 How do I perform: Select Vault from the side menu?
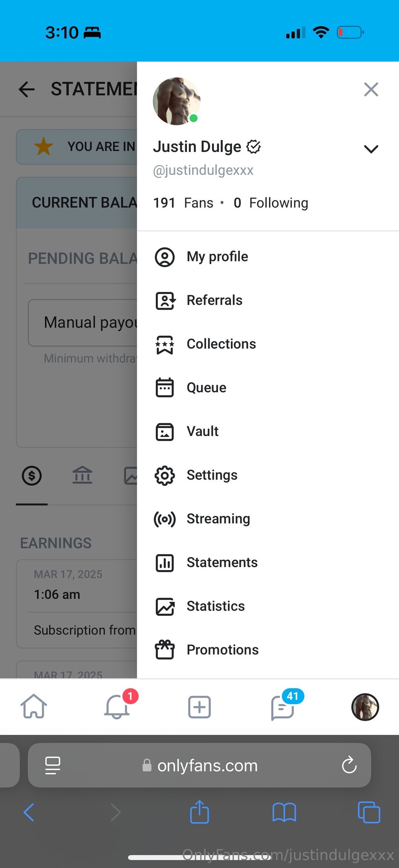202,431
